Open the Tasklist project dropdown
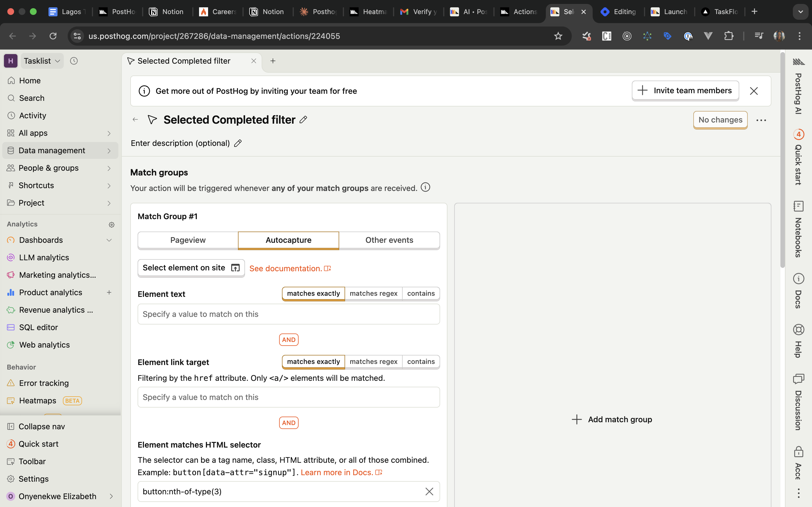812x507 pixels. 42,61
